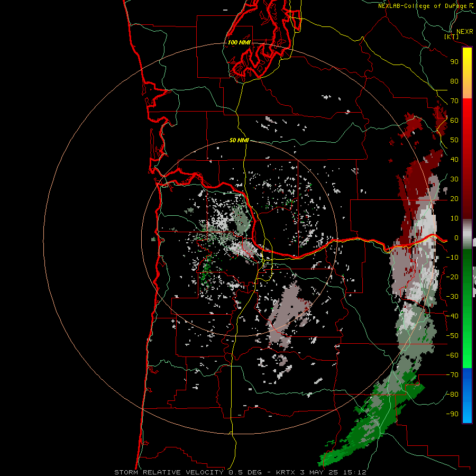Click the -20 value on the velocity scale

[452, 277]
